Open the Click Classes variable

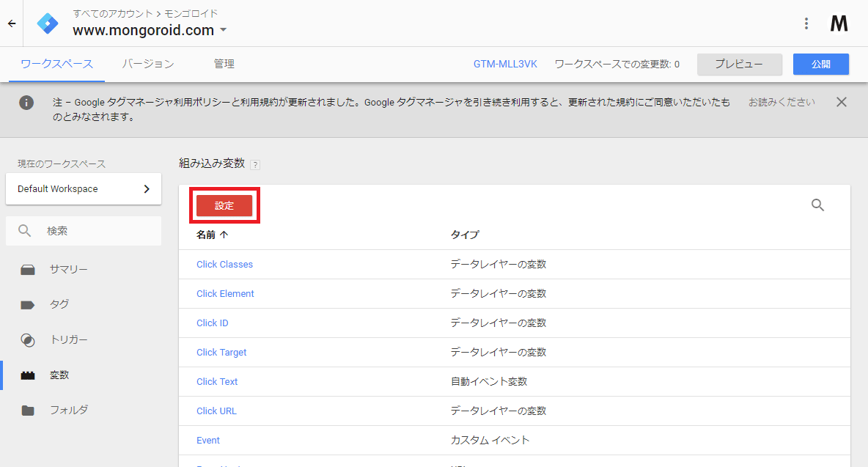[x=224, y=265]
